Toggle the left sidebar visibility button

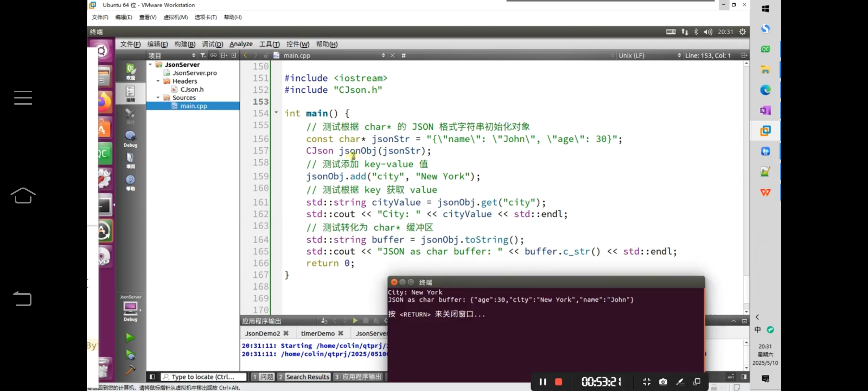coord(152,377)
